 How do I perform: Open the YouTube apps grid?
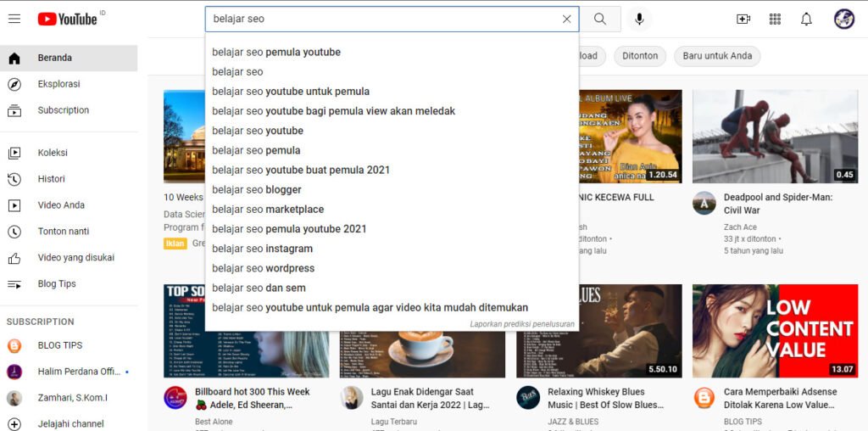click(x=775, y=19)
